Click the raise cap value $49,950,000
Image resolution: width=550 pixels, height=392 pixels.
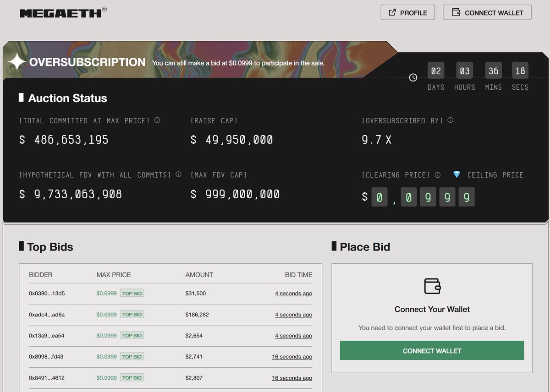point(232,140)
